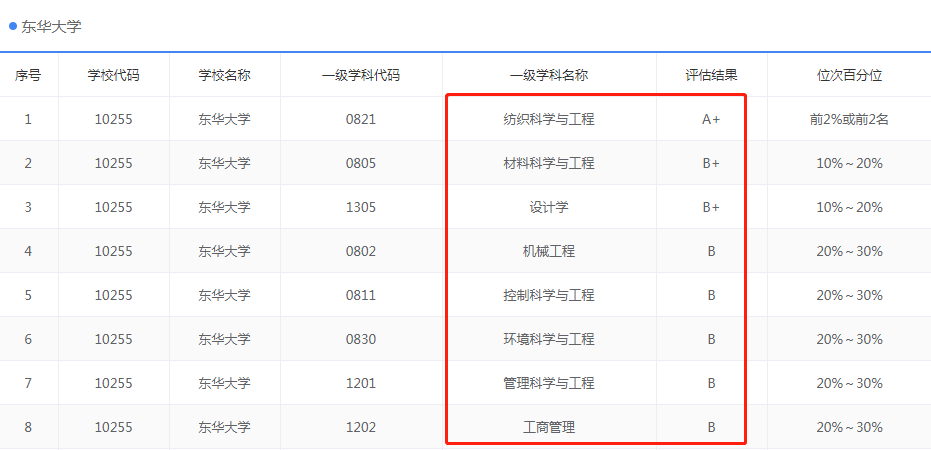This screenshot has height=450, width=931.
Task: Click discipline code 1202
Action: [x=361, y=427]
